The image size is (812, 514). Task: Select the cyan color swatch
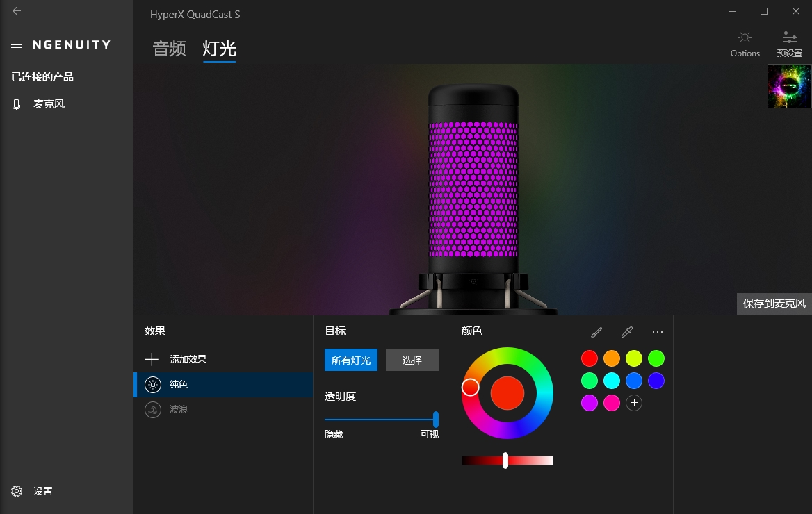coord(612,381)
